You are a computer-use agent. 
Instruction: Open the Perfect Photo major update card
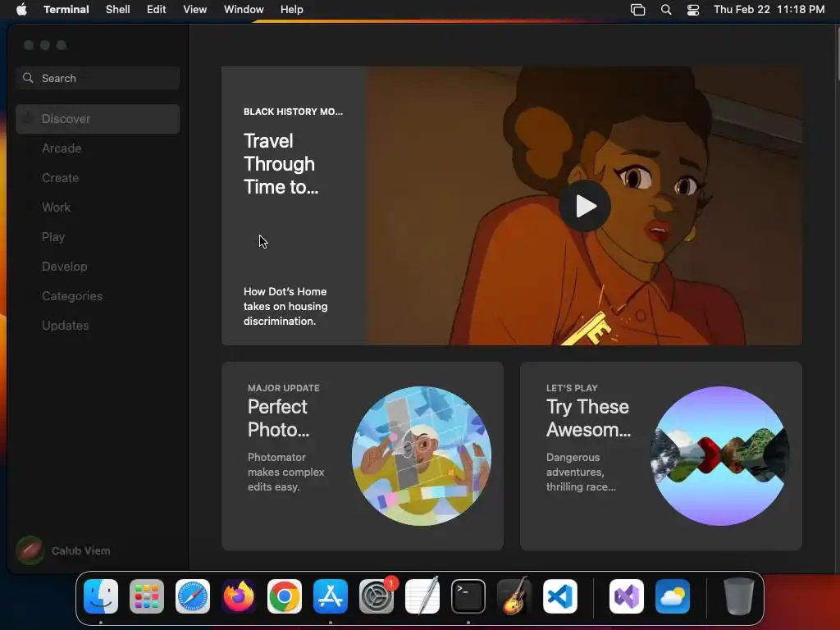pyautogui.click(x=362, y=456)
